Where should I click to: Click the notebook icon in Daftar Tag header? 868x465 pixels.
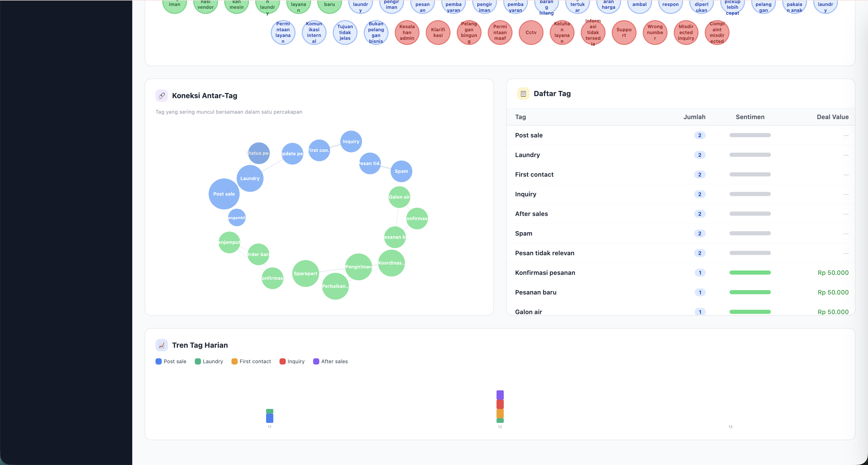(x=523, y=93)
